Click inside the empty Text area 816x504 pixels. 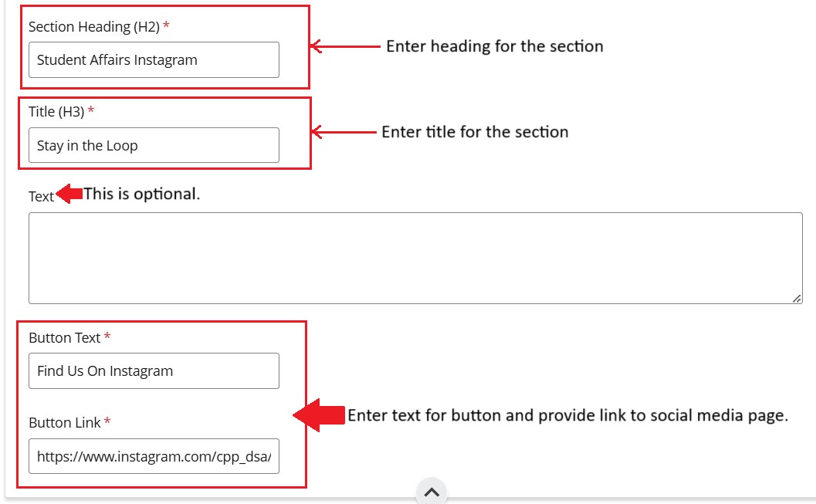pyautogui.click(x=415, y=258)
